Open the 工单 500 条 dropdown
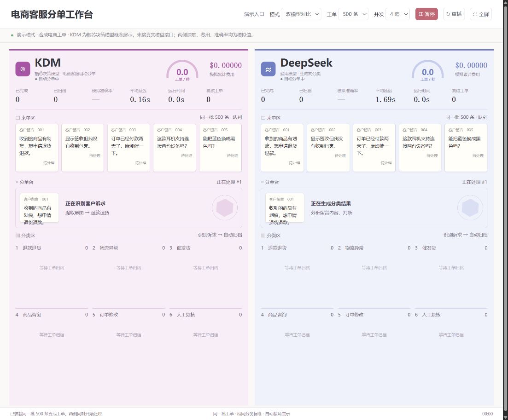The image size is (508, 420). coord(353,14)
